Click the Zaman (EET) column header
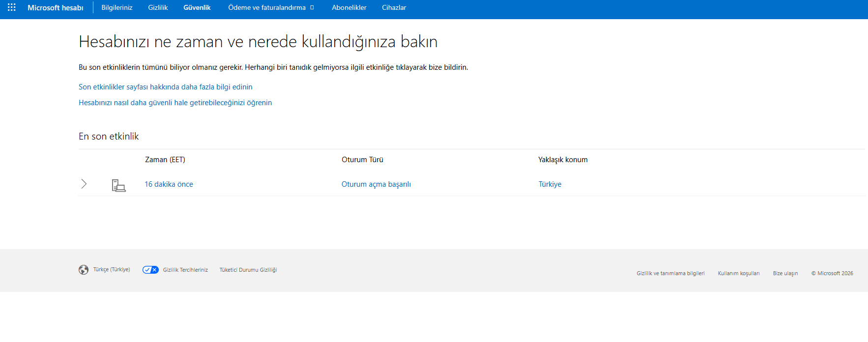The width and height of the screenshot is (868, 342). pyautogui.click(x=165, y=160)
